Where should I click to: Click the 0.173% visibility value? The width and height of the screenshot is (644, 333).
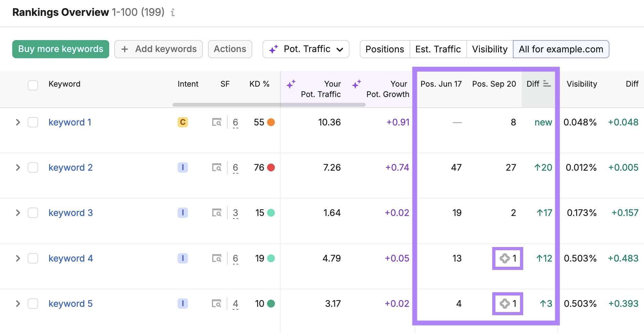click(x=582, y=213)
